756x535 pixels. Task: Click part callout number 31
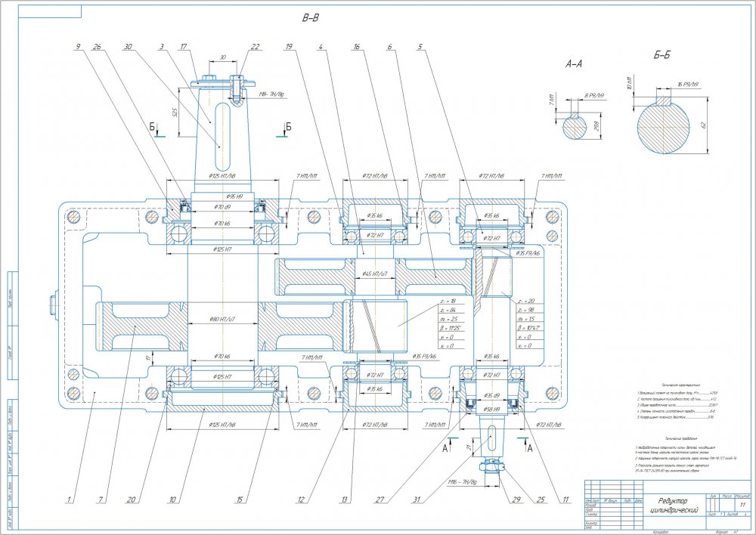[x=415, y=499]
